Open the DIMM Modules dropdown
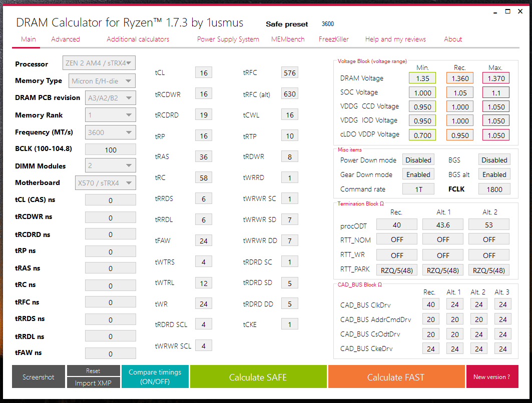This screenshot has width=532, height=403. pyautogui.click(x=110, y=165)
